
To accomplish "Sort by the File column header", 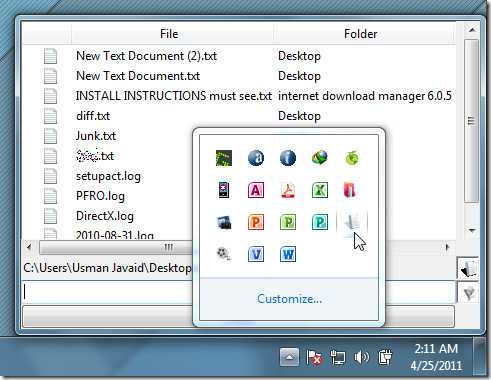I will tap(172, 34).
